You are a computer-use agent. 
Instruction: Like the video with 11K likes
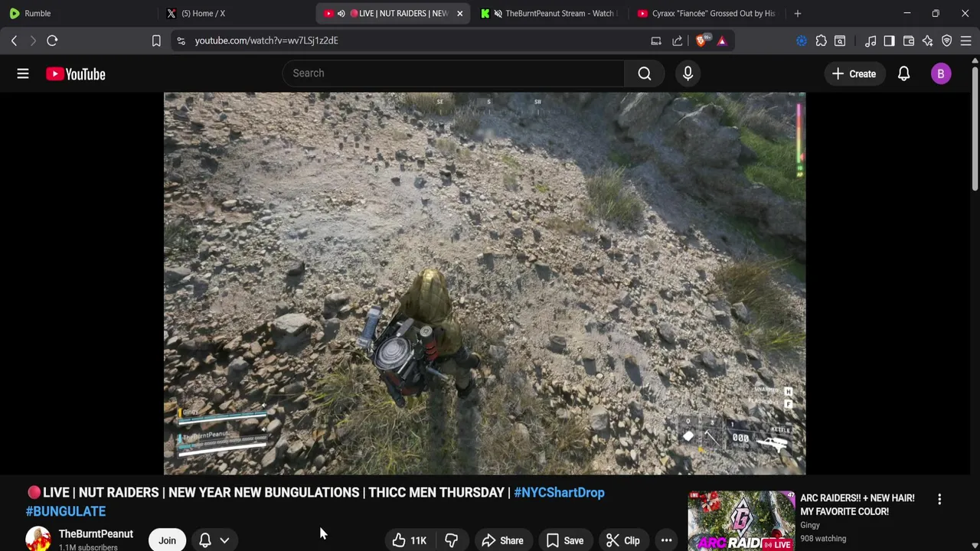point(410,540)
